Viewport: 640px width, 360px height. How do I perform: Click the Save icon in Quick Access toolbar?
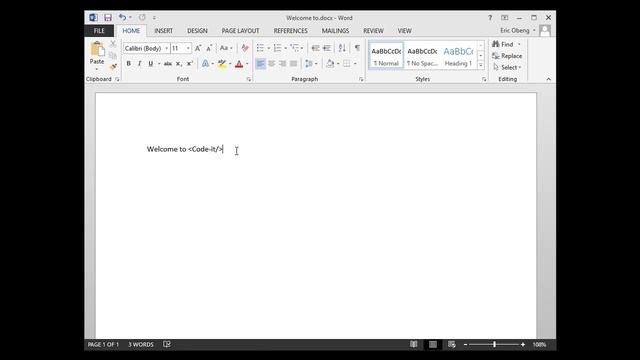tap(108, 18)
